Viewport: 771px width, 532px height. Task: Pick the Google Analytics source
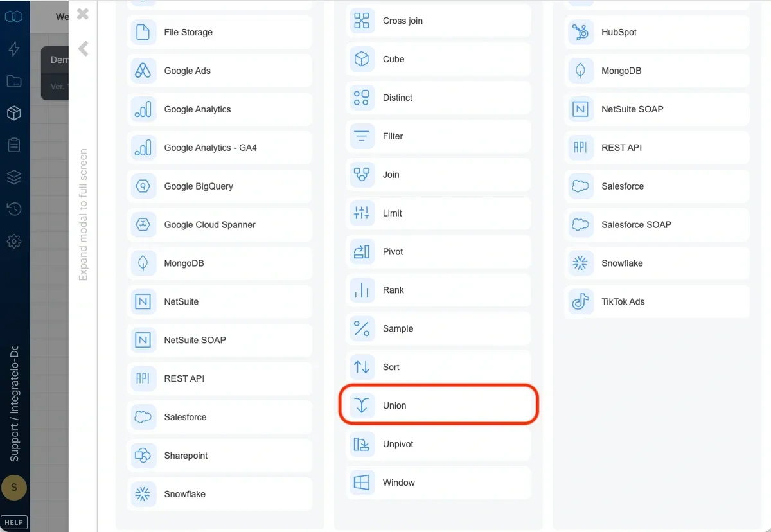220,109
